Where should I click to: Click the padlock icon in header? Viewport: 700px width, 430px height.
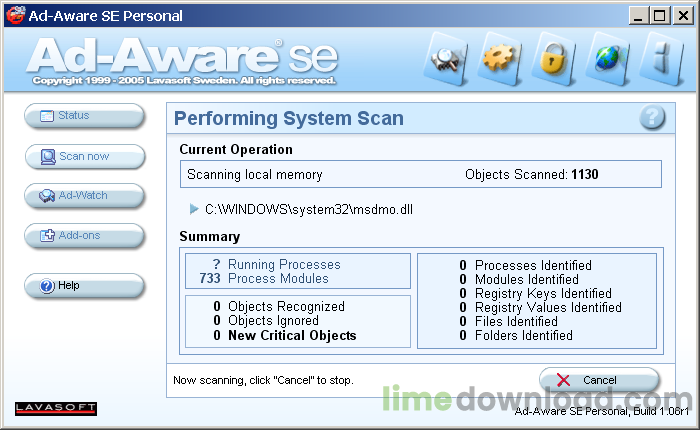click(554, 59)
